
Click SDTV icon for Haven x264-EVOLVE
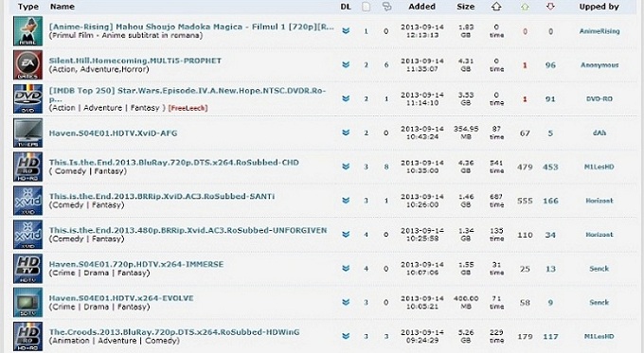coord(27,303)
